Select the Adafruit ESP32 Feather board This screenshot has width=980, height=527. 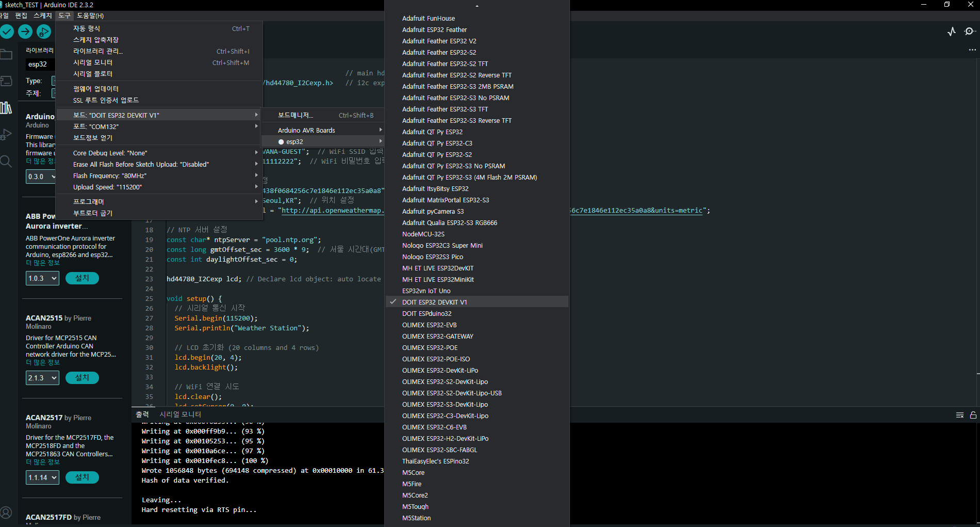tap(477, 30)
